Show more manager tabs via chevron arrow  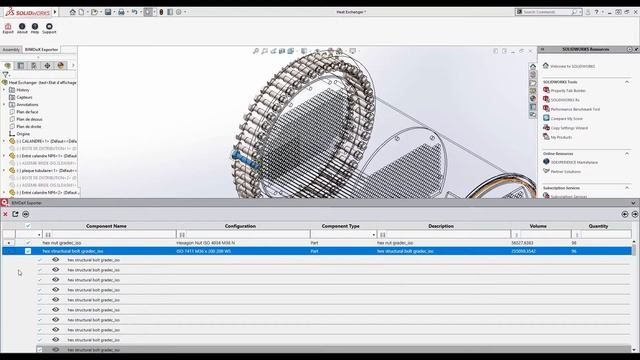click(73, 65)
